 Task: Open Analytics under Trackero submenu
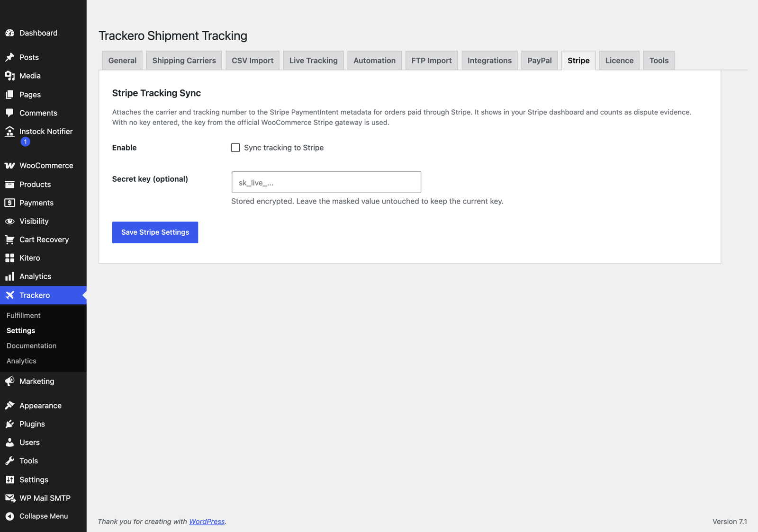(x=21, y=361)
